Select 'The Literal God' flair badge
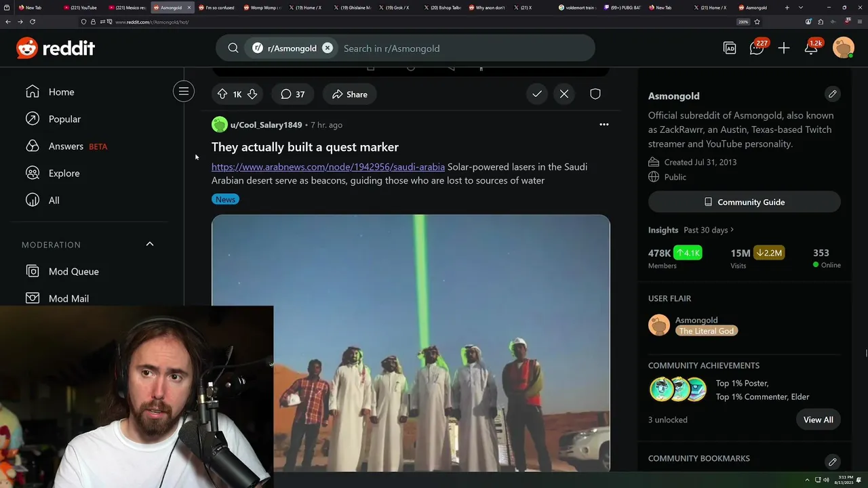 (706, 331)
